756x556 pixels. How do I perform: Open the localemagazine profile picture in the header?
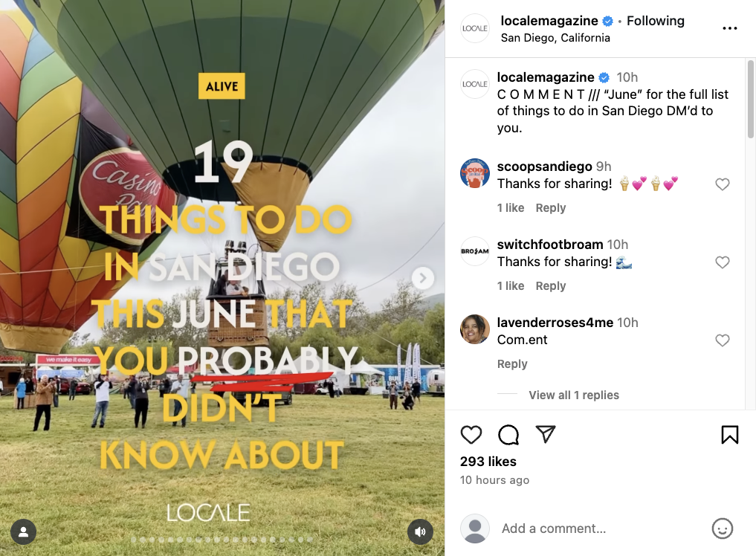[x=475, y=29]
